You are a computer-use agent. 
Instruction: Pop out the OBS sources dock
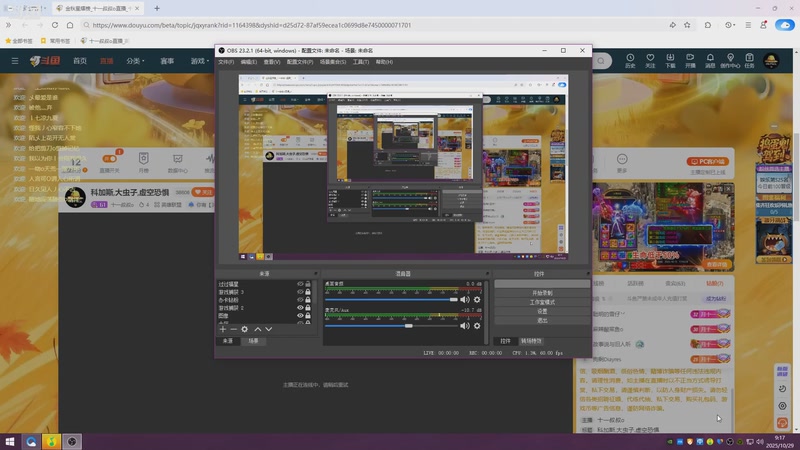click(x=316, y=274)
